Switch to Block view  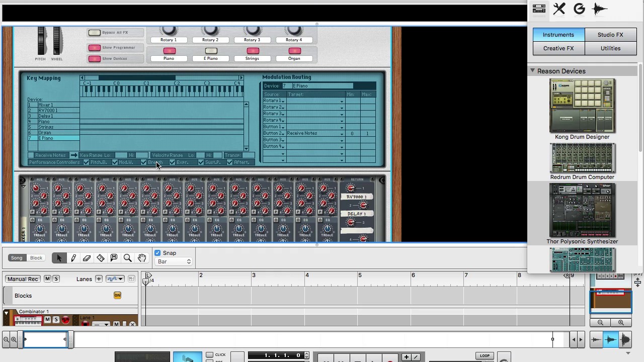tap(36, 258)
